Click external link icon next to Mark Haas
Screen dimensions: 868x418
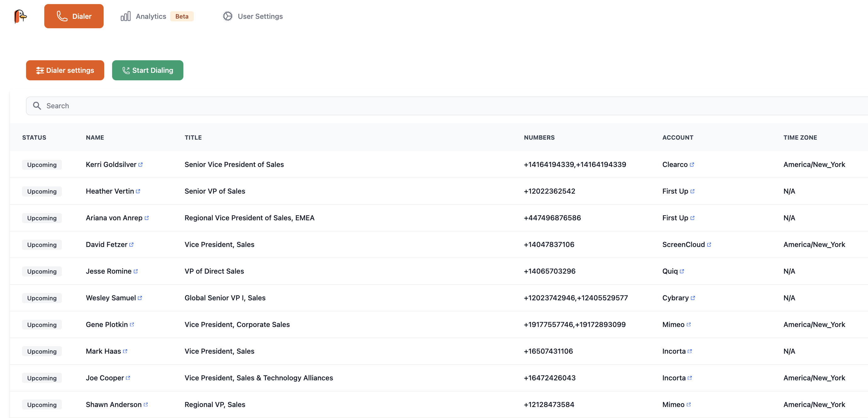point(125,351)
